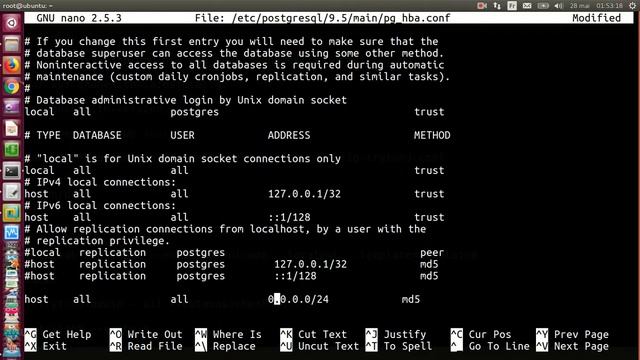Viewport: 640px width, 360px height.
Task: Click the screen recording indicator in top bar
Action: tap(482, 6)
